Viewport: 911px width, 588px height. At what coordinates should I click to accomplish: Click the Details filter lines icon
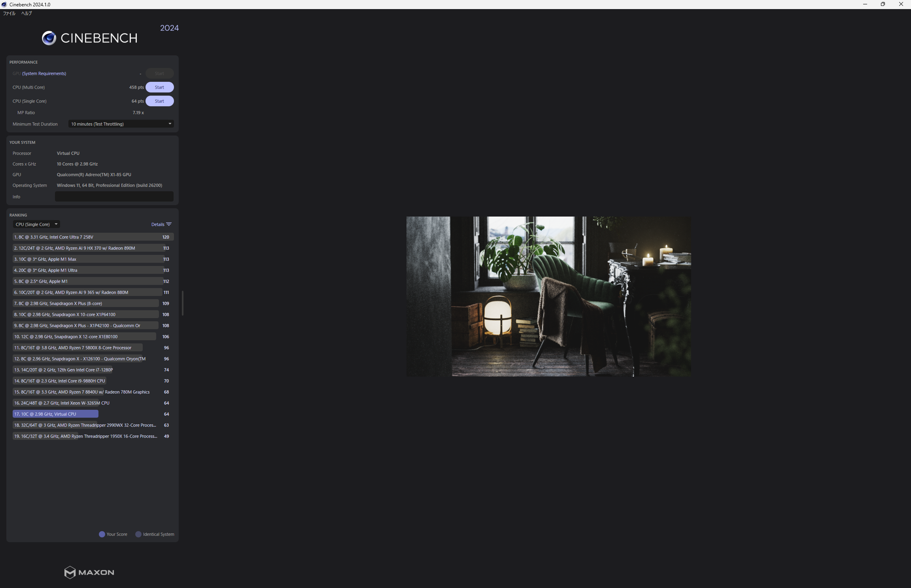pyautogui.click(x=169, y=224)
